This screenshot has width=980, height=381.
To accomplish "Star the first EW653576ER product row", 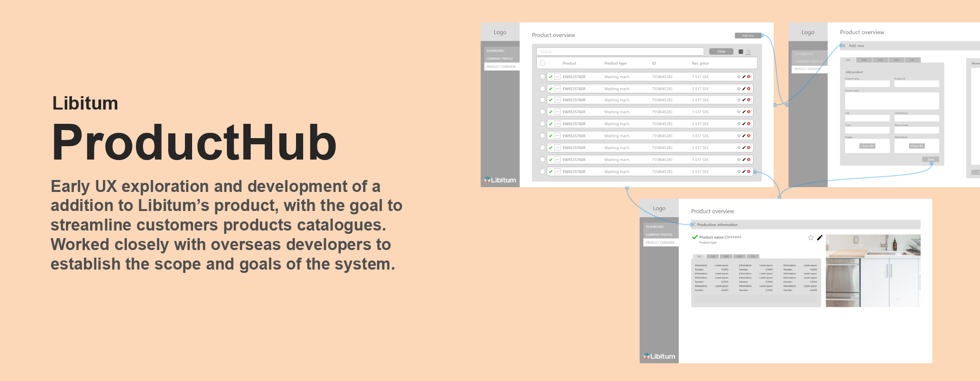I will pyautogui.click(x=739, y=77).
